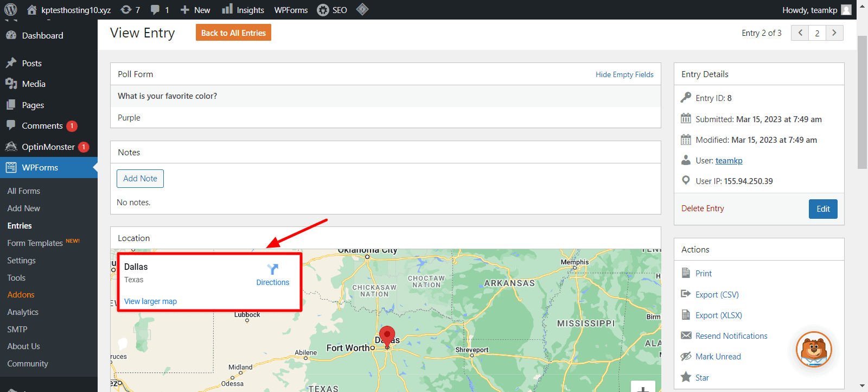Open All Forms in sidebar
This screenshot has height=392, width=868.
pyautogui.click(x=24, y=191)
